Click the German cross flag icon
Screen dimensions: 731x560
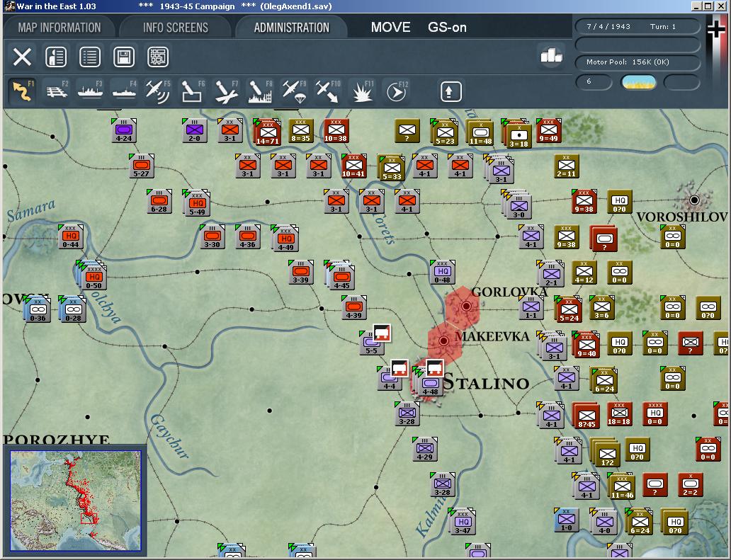[x=716, y=29]
